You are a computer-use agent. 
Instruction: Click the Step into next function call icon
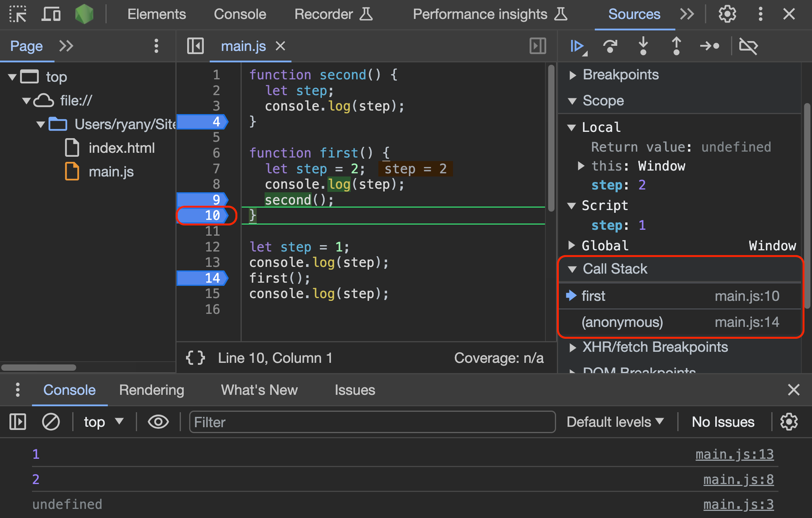643,46
